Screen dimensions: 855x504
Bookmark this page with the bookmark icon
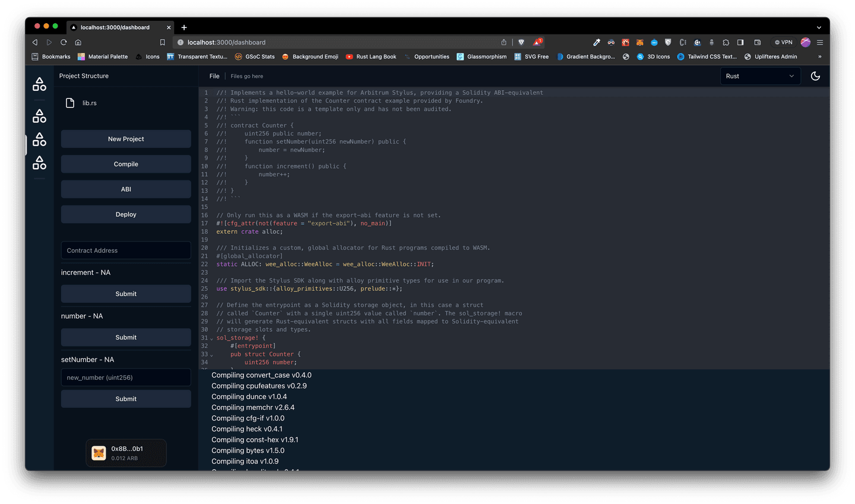[162, 42]
